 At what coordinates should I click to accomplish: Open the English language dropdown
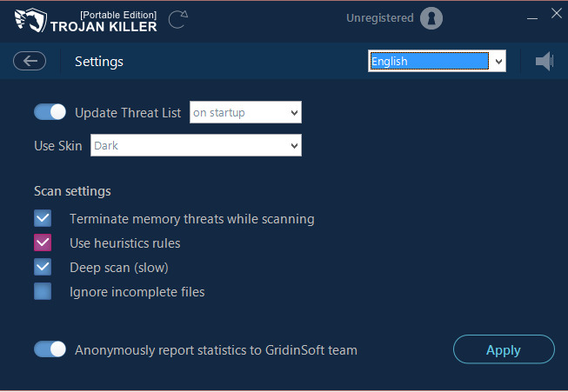[437, 61]
